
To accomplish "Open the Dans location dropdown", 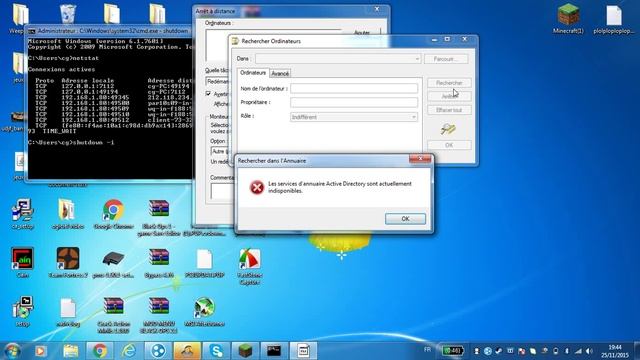I will (338, 59).
